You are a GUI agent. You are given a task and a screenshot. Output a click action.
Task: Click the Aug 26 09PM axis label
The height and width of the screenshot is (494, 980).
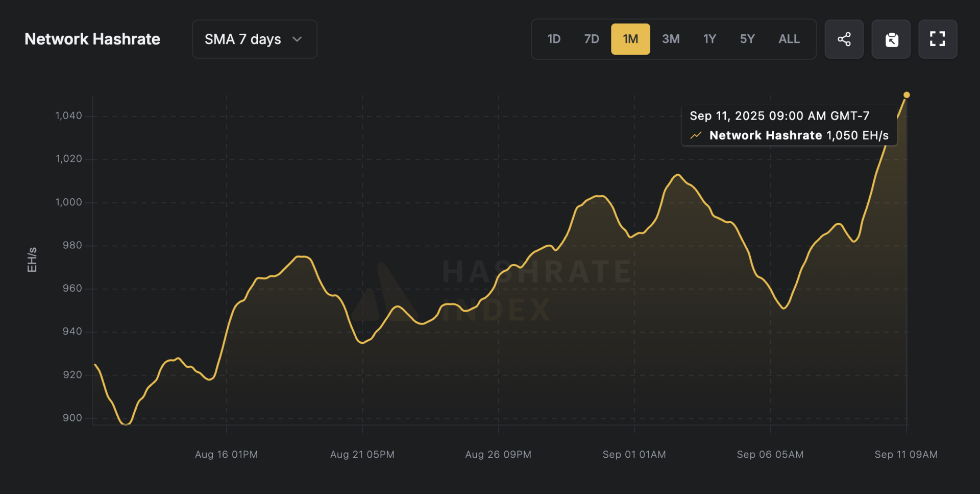click(x=498, y=454)
